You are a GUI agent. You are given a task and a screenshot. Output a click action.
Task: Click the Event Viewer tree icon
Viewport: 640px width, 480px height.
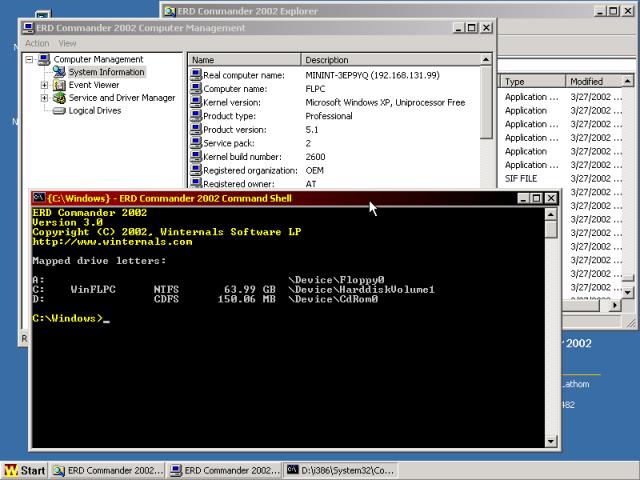(59, 85)
